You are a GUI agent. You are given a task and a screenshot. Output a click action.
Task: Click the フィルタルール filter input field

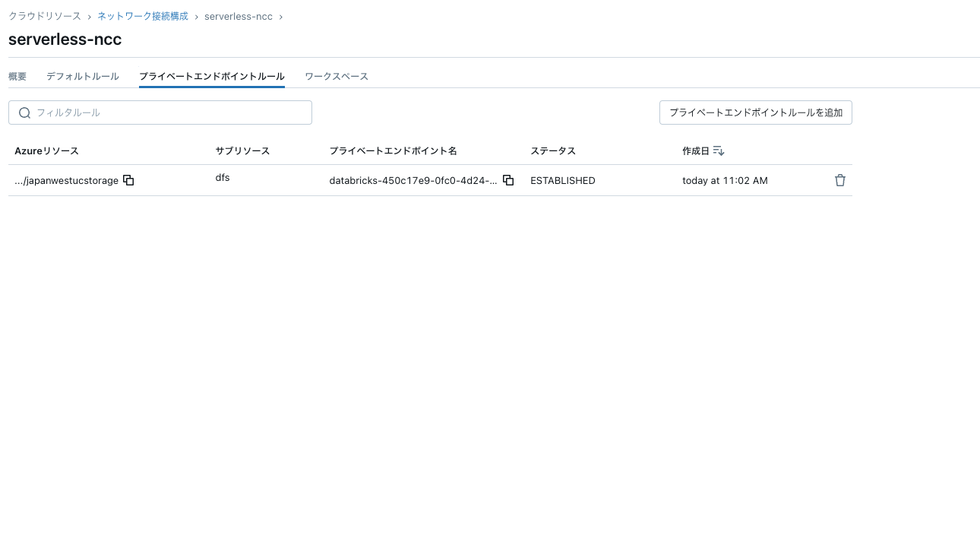(160, 112)
